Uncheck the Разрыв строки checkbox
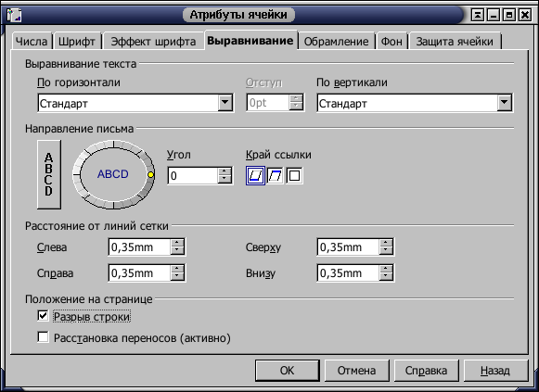 [43, 315]
